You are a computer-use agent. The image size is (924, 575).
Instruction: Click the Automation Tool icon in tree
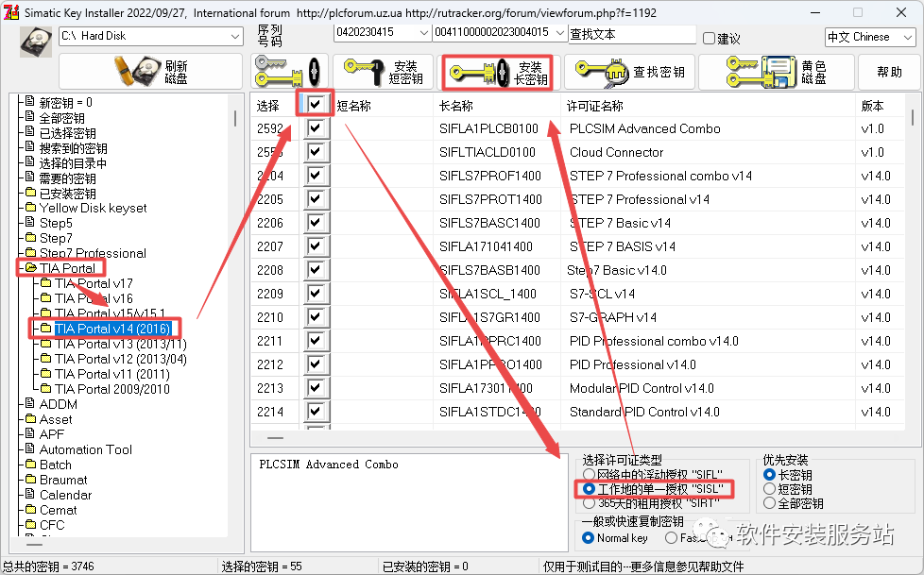pyautogui.click(x=30, y=448)
